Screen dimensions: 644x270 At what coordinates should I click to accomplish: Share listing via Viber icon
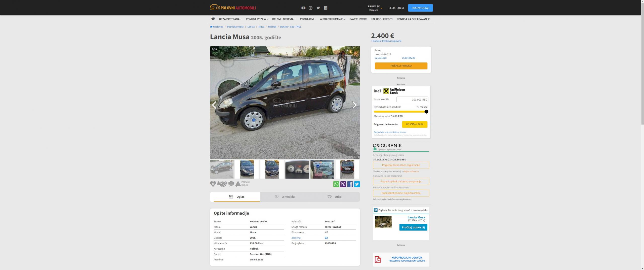[x=343, y=184]
